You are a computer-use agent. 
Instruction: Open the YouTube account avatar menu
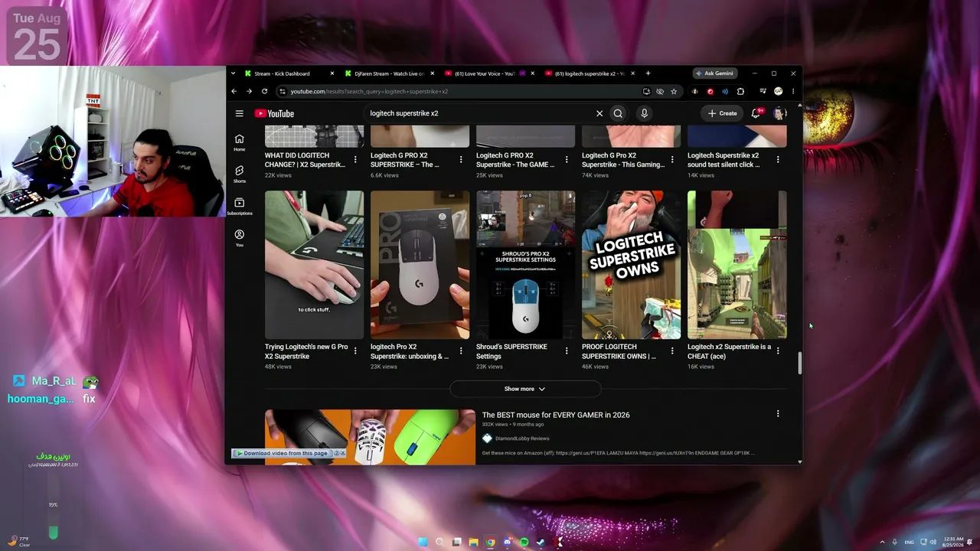click(x=779, y=113)
